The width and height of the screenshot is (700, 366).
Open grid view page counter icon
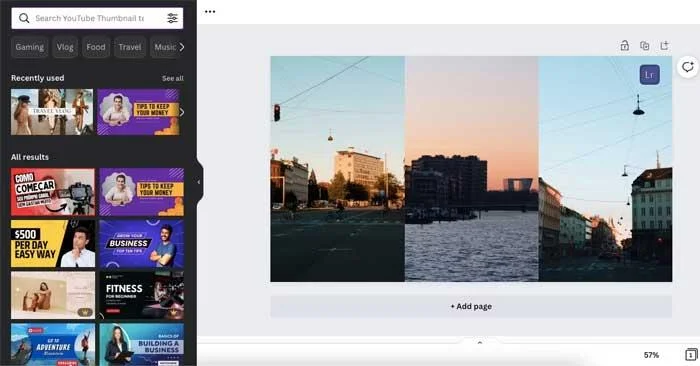coord(691,354)
